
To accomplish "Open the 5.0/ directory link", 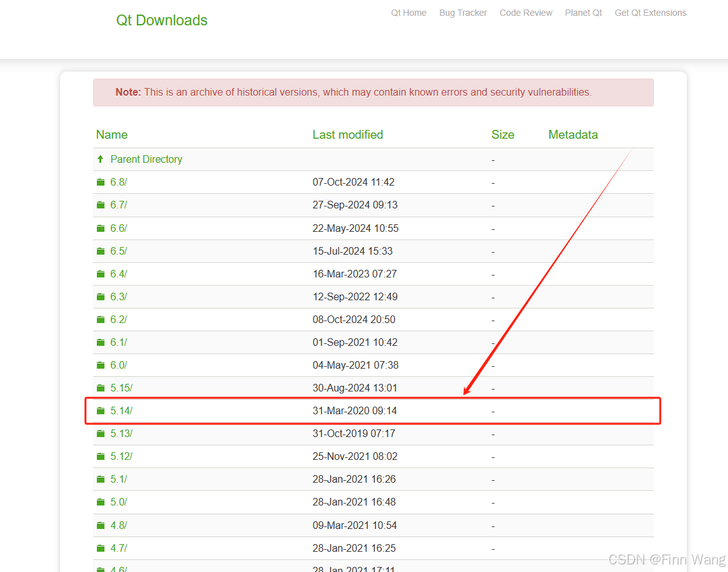I will 118,502.
